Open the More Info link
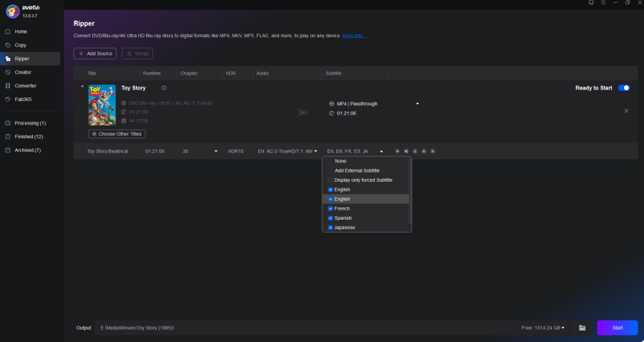 (354, 36)
